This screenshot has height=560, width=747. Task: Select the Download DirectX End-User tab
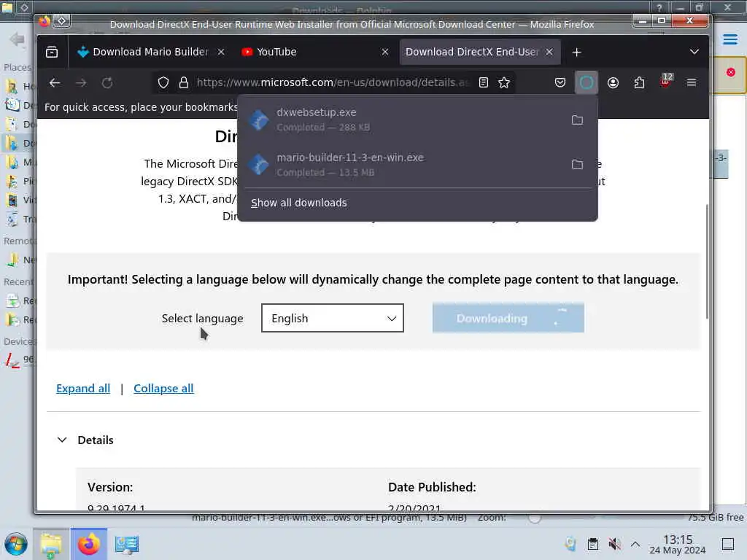click(x=472, y=52)
